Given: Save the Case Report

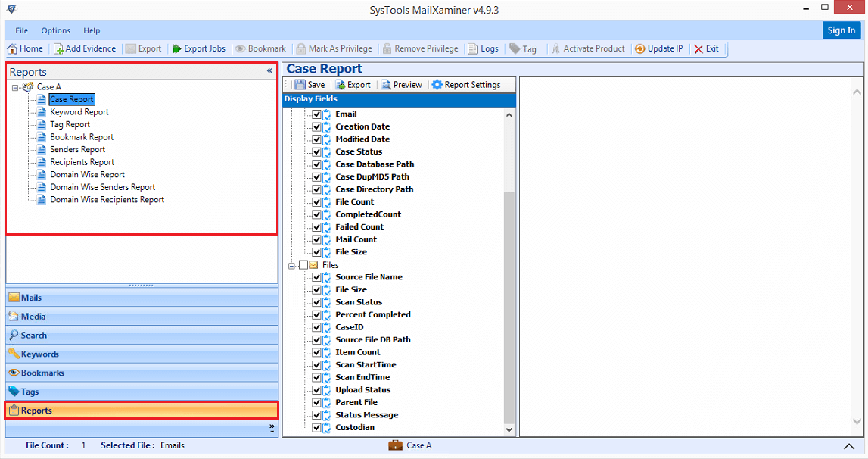Looking at the screenshot, I should coord(311,84).
